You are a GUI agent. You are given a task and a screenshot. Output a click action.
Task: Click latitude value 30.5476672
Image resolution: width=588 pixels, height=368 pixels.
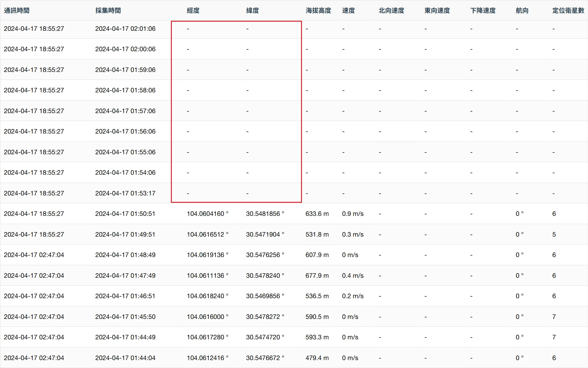click(265, 358)
